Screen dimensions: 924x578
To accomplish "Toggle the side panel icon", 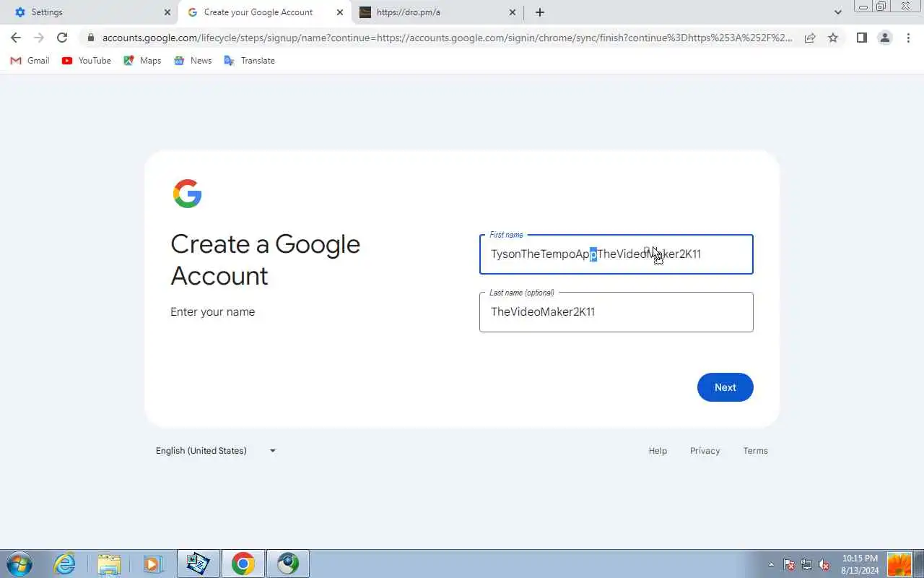I will point(861,38).
